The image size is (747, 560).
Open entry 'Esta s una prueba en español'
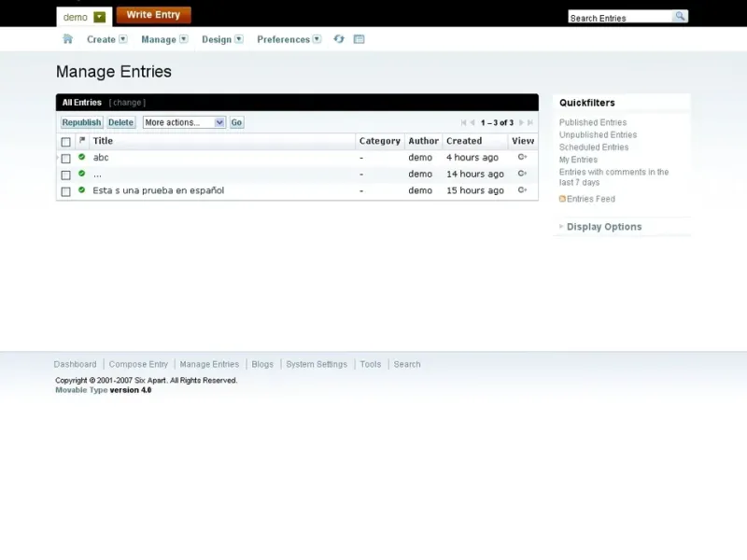158,190
